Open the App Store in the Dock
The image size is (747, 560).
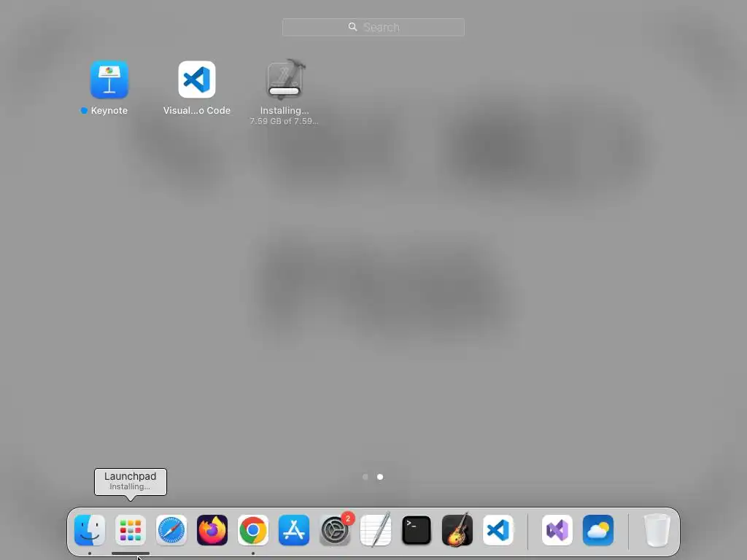tap(294, 530)
